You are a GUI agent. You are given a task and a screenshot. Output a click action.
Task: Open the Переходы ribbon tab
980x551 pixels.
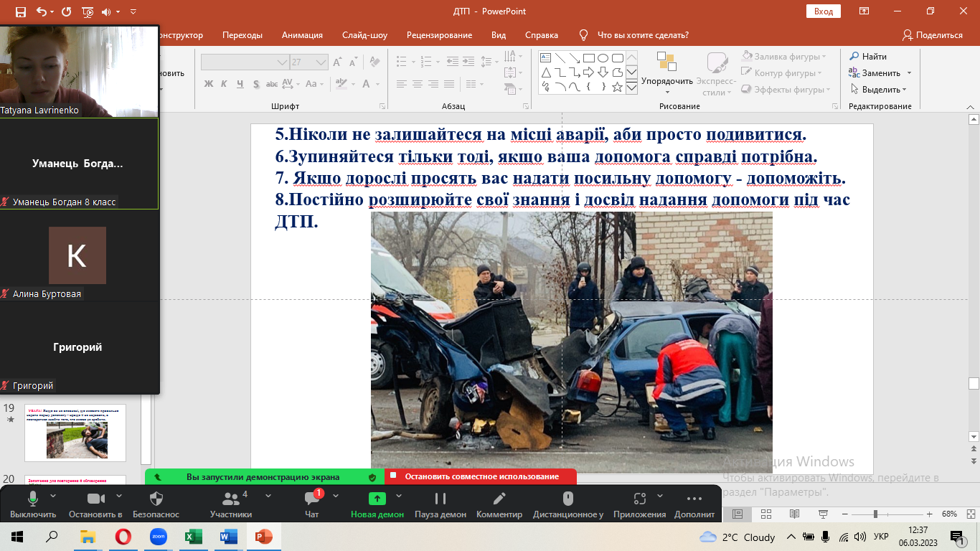(242, 35)
